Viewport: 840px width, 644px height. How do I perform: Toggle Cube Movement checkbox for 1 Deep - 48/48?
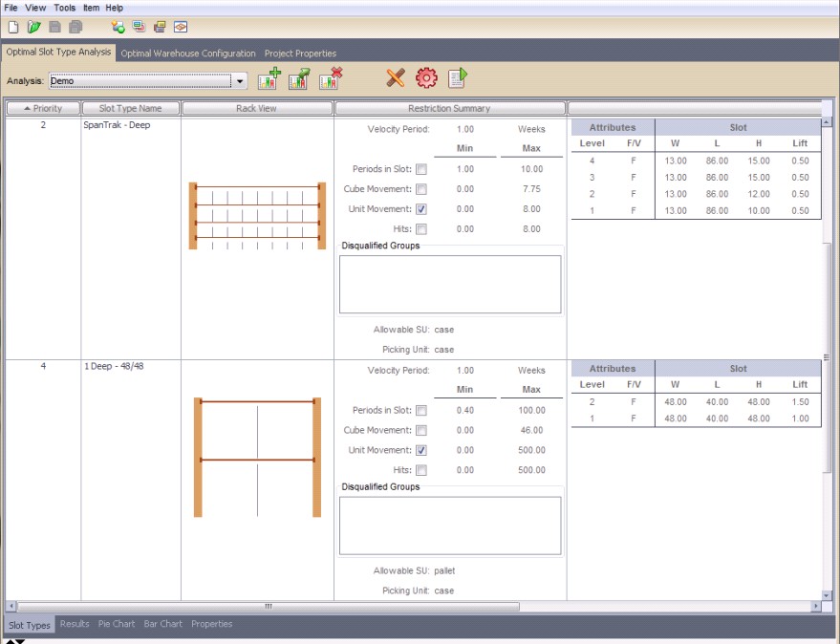pyautogui.click(x=421, y=430)
